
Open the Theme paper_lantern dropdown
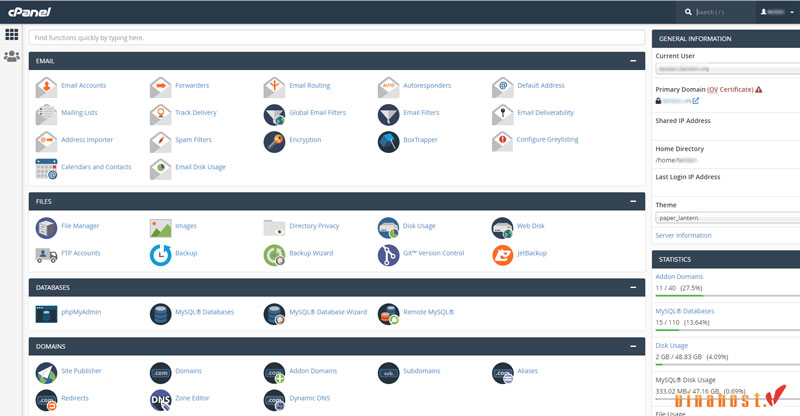pyautogui.click(x=728, y=218)
